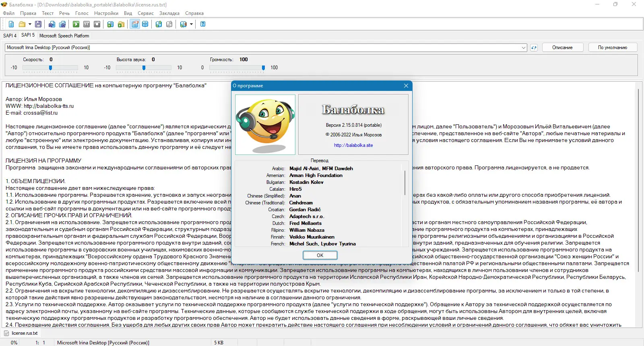
Task: Close the О программе dialog
Action: click(x=406, y=86)
